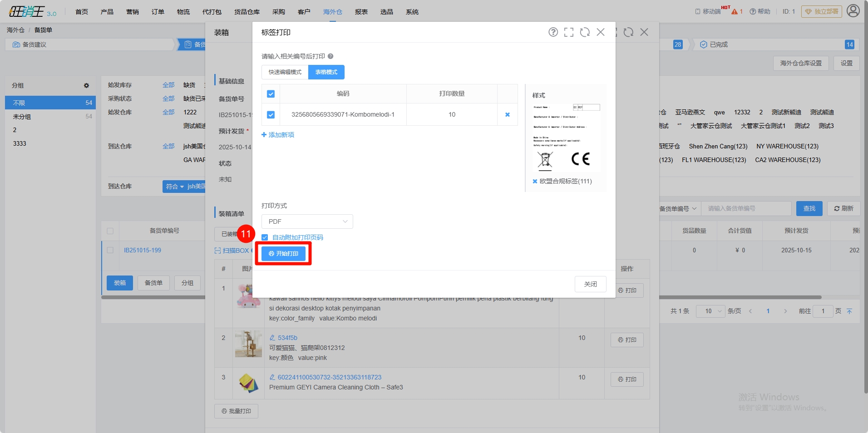
Task: Open the 备货单编号 search type dropdown
Action: click(x=677, y=209)
